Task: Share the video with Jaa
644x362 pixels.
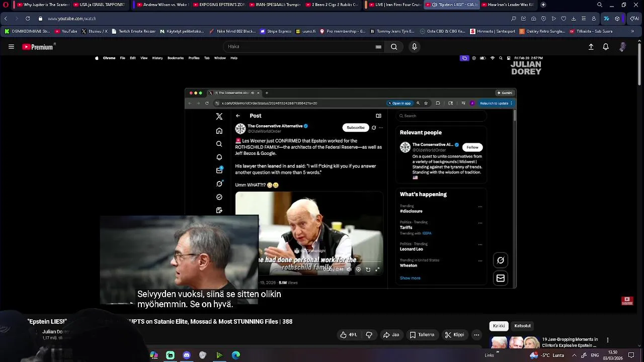Action: click(x=391, y=335)
